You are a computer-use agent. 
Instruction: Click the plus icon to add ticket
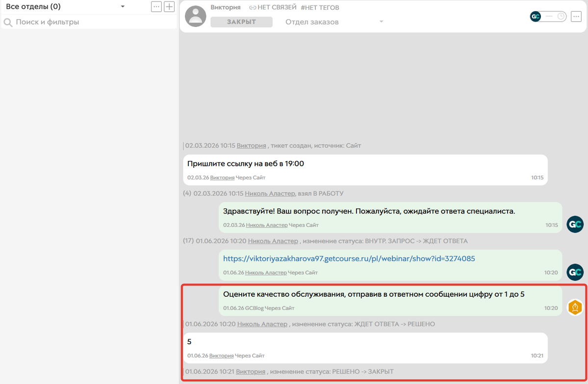pyautogui.click(x=170, y=7)
